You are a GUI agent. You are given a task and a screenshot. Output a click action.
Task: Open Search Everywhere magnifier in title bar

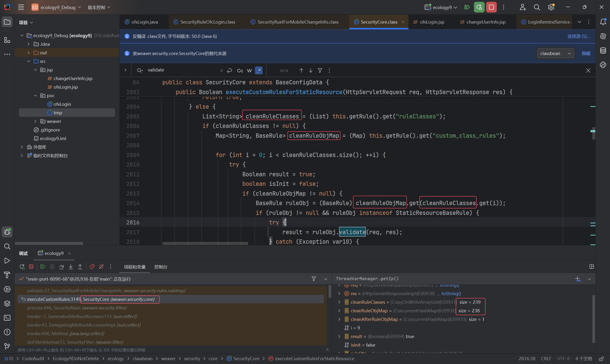coord(537,7)
